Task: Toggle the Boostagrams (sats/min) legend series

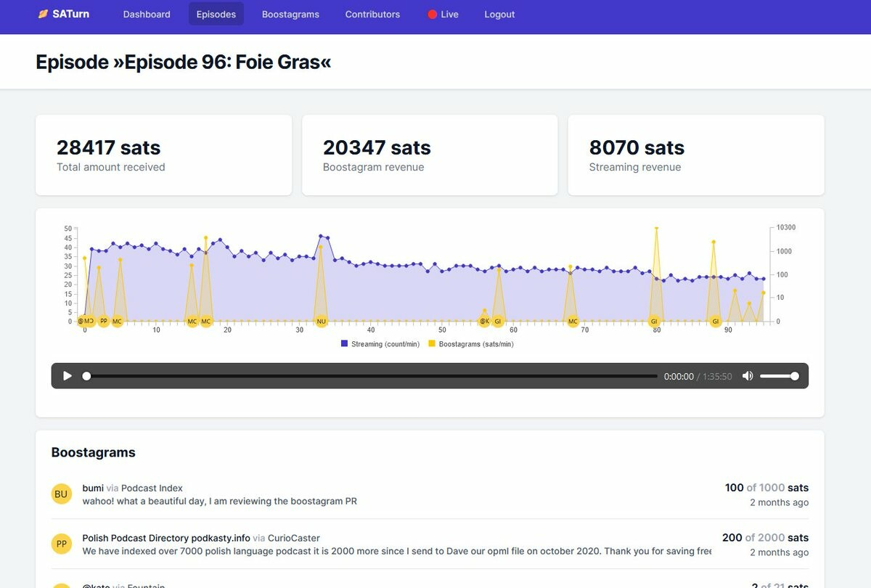Action: [x=471, y=344]
